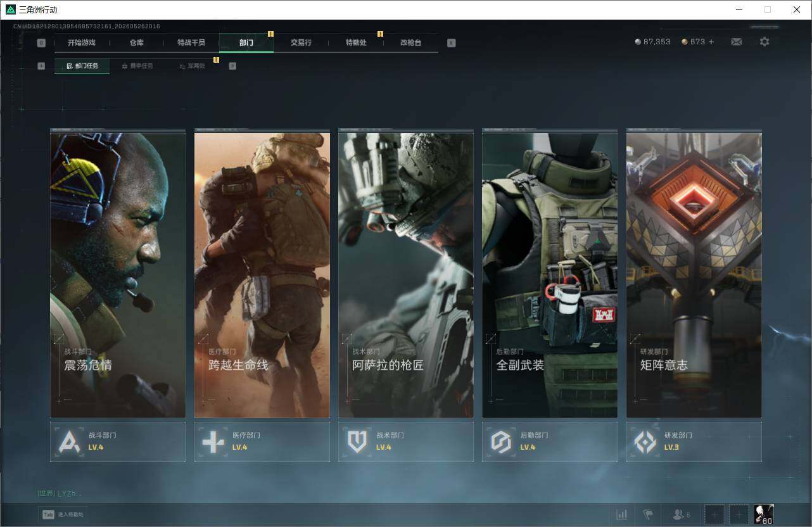Open the 全副武装 logistics department card
The width and height of the screenshot is (812, 527).
point(550,274)
